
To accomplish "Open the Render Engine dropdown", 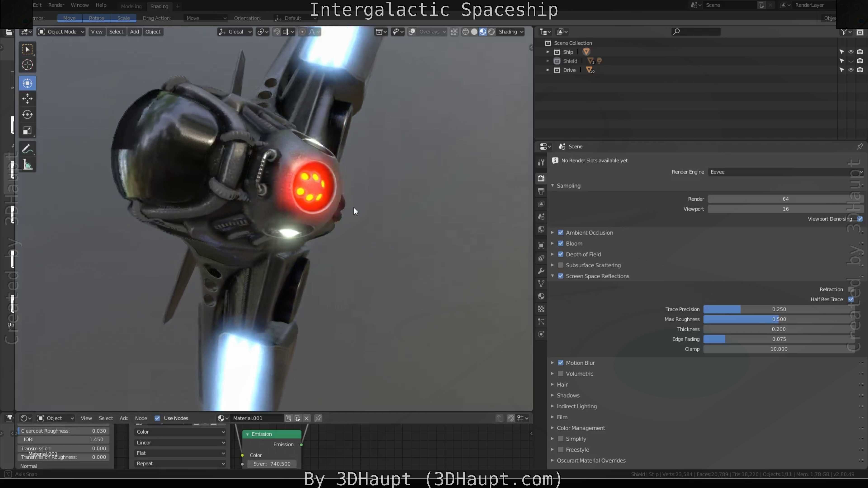I will [785, 172].
